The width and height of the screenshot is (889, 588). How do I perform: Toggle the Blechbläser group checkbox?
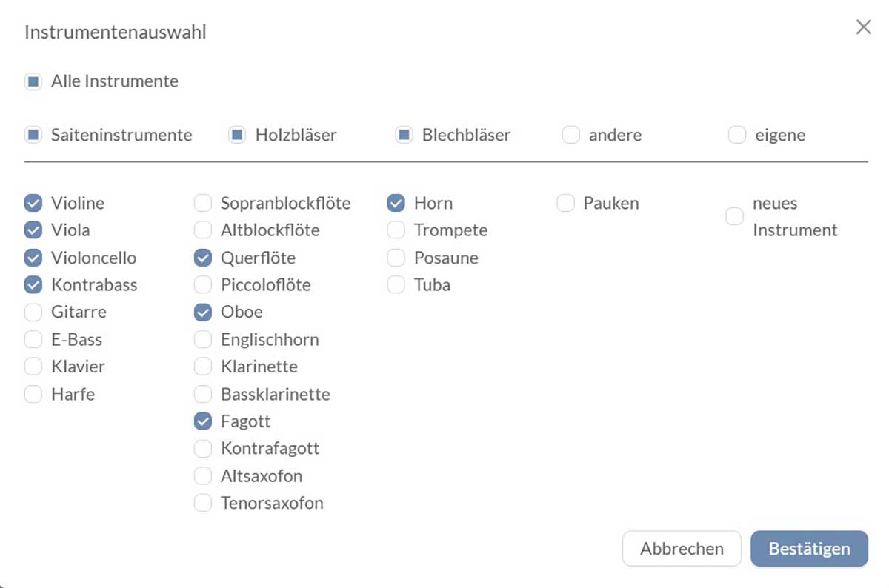[404, 136]
